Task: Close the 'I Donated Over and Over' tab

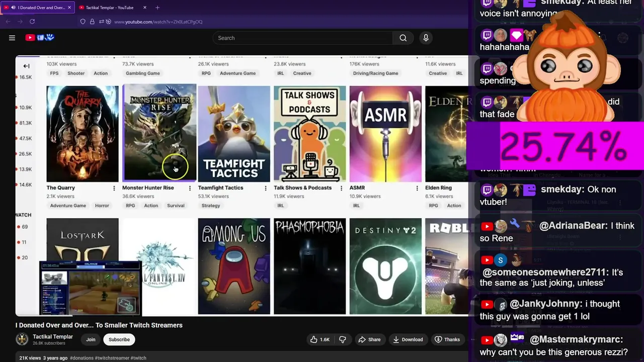Action: [69, 8]
